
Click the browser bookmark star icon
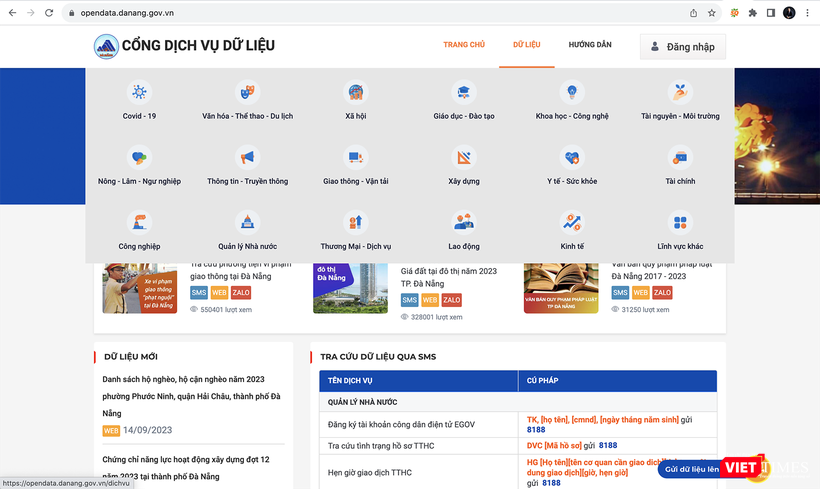712,13
